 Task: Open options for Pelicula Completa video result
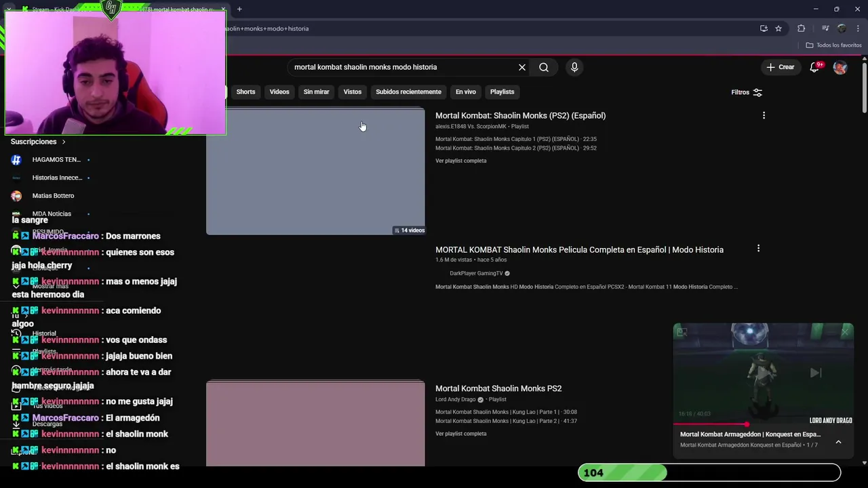(758, 249)
